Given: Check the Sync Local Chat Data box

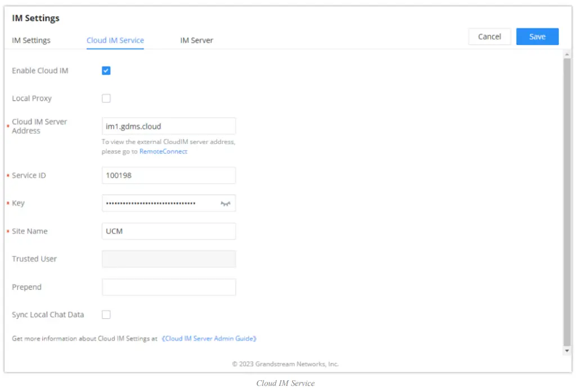Looking at the screenshot, I should [x=106, y=315].
